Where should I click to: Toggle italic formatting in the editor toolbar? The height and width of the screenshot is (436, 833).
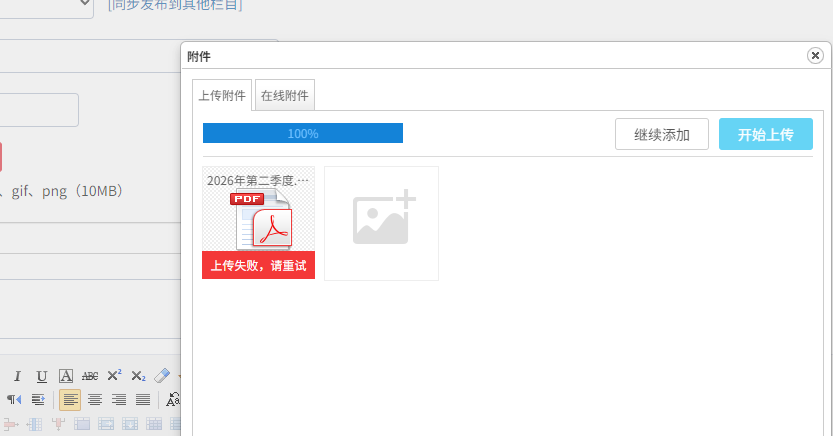pyautogui.click(x=17, y=376)
